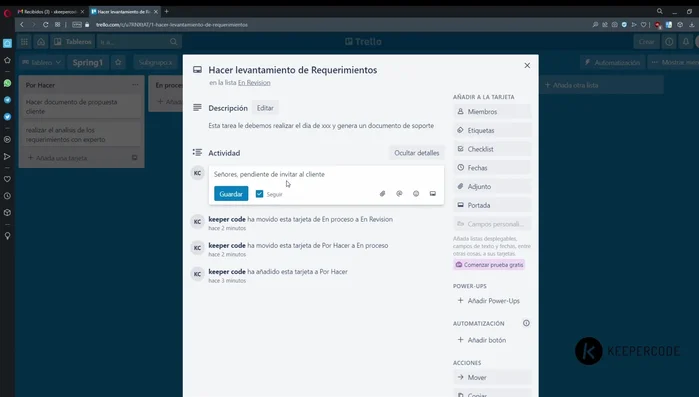This screenshot has width=699, height=397.
Task: Open the Opera menu logo
Action: point(7,13)
